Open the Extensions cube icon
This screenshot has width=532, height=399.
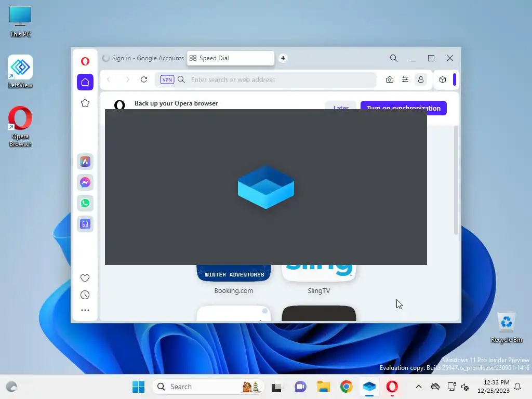click(443, 79)
